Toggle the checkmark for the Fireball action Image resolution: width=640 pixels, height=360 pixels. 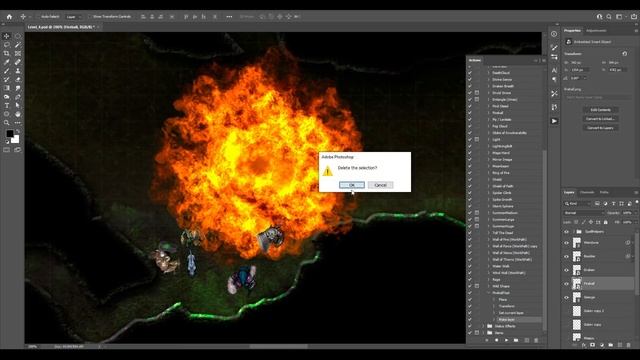470,113
